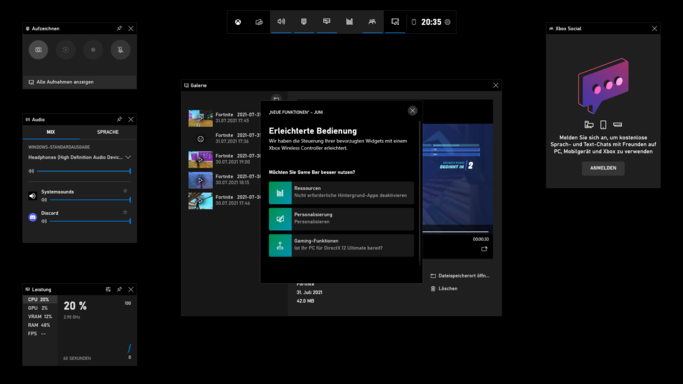Open the widget menu icon in top bar
Screen dimensions: 683x384
point(259,22)
